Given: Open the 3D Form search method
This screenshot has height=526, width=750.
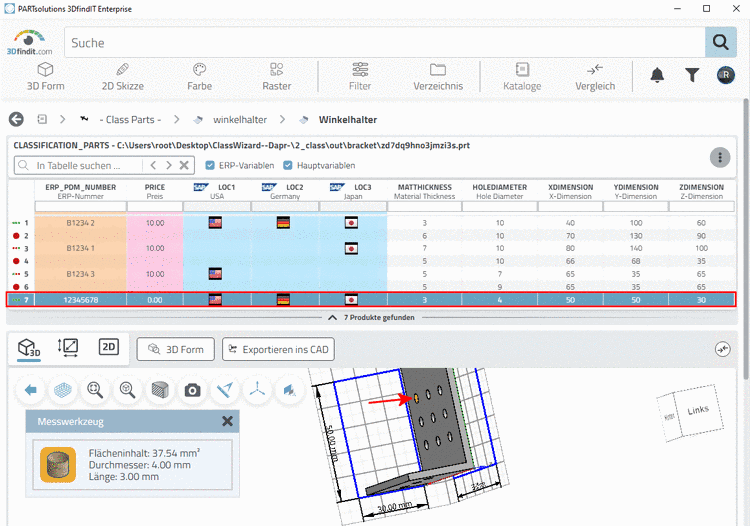Looking at the screenshot, I should 45,77.
